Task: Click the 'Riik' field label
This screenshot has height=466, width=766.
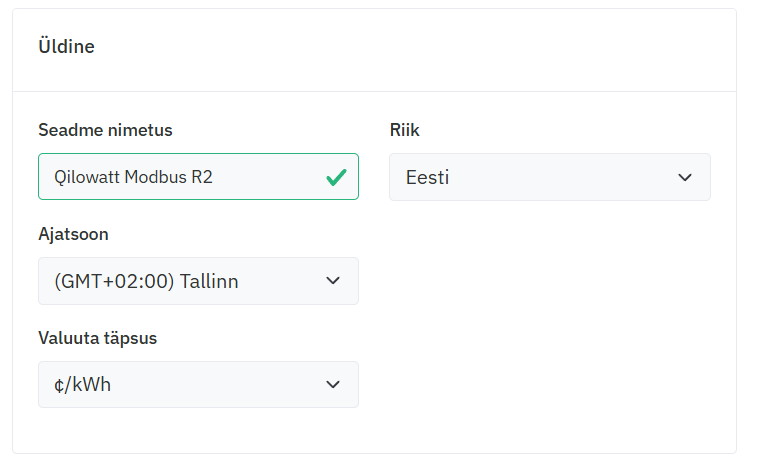Action: click(405, 130)
